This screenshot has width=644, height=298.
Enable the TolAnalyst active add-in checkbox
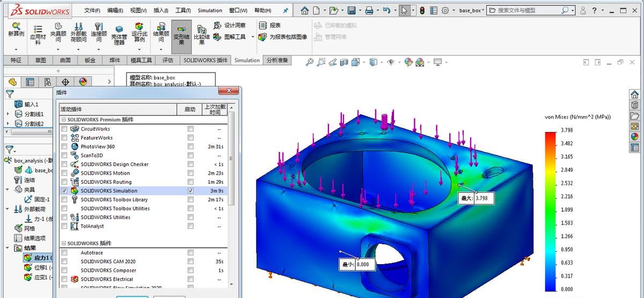pyautogui.click(x=64, y=226)
